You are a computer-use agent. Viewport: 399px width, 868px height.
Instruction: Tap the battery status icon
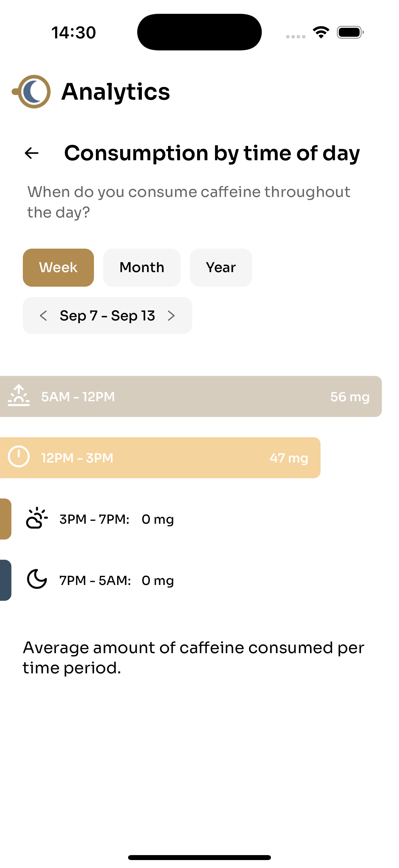[x=350, y=32]
